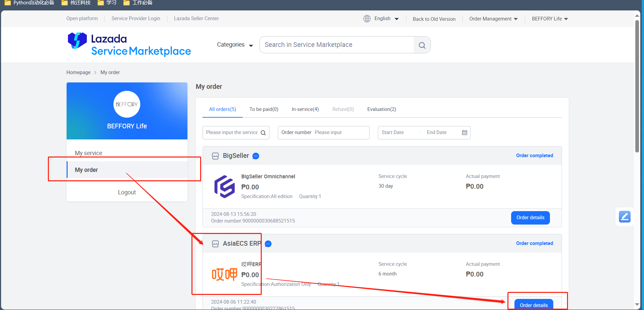The image size is (644, 310).
Task: Go to Homepage breadcrumb
Action: click(78, 72)
